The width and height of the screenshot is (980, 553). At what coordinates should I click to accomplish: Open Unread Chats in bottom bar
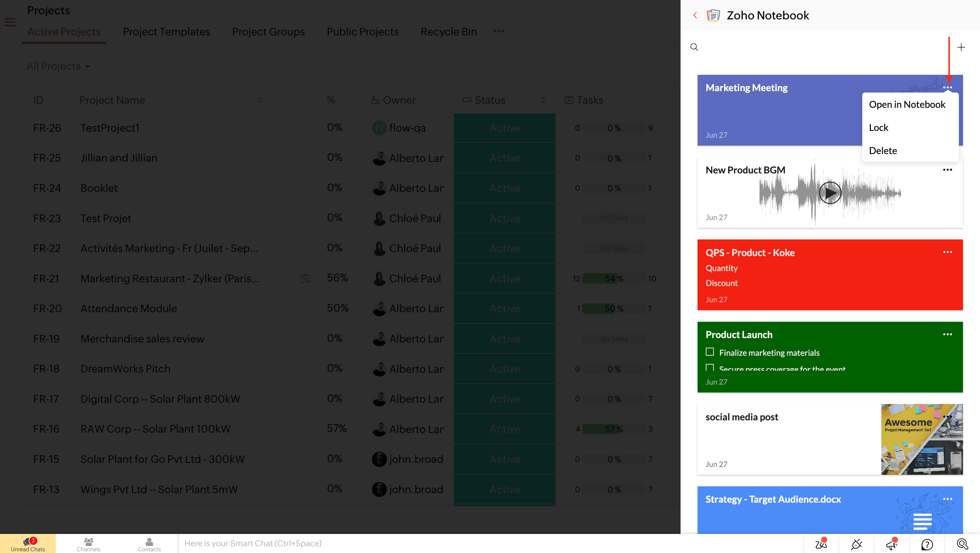[28, 544]
